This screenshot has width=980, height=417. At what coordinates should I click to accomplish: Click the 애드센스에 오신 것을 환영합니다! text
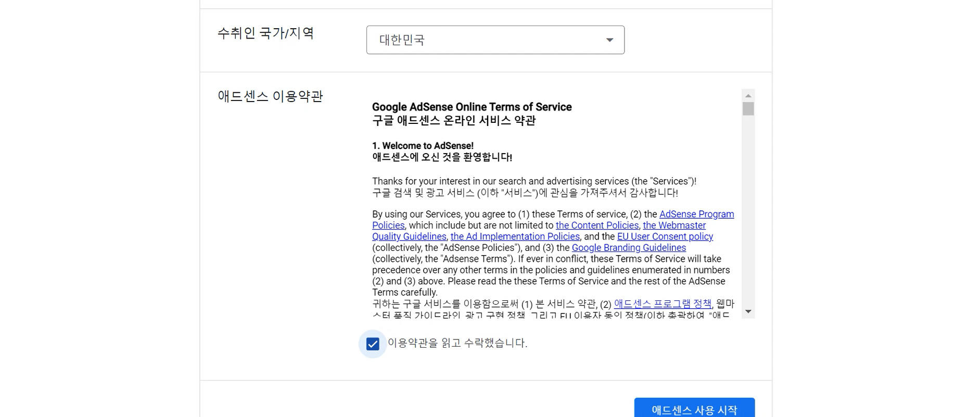pyautogui.click(x=442, y=157)
